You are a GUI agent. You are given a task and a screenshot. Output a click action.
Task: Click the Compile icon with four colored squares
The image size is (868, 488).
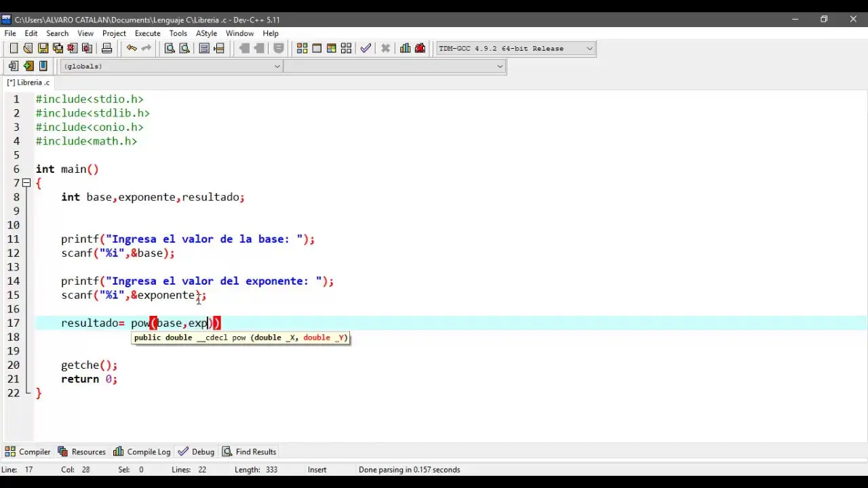tap(302, 48)
